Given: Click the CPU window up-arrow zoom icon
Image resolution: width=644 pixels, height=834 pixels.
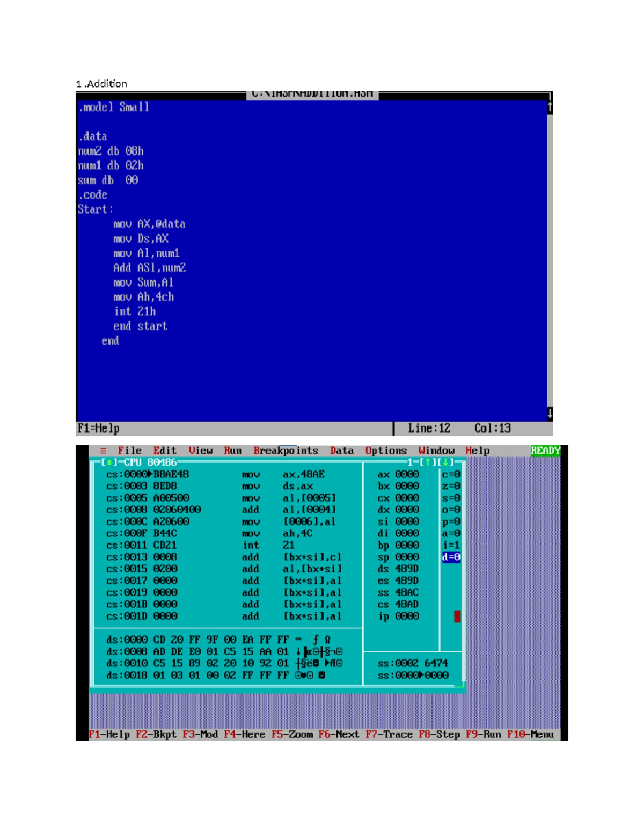Looking at the screenshot, I should tap(428, 462).
